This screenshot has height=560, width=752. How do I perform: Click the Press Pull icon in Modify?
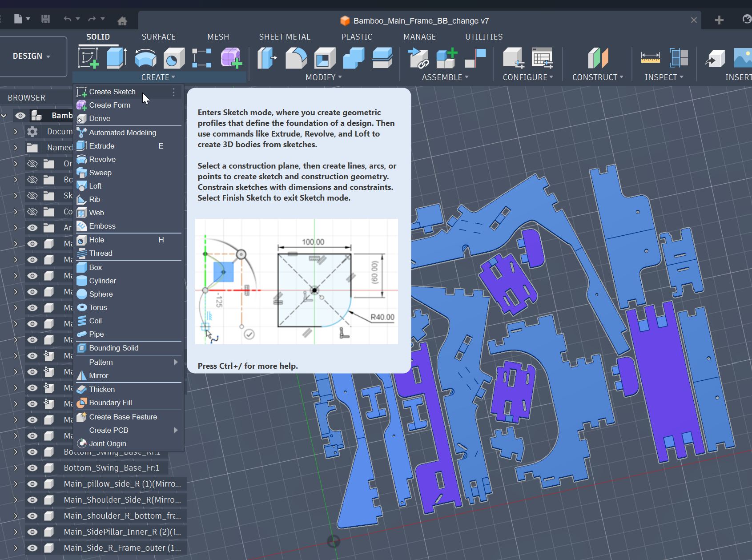point(267,58)
